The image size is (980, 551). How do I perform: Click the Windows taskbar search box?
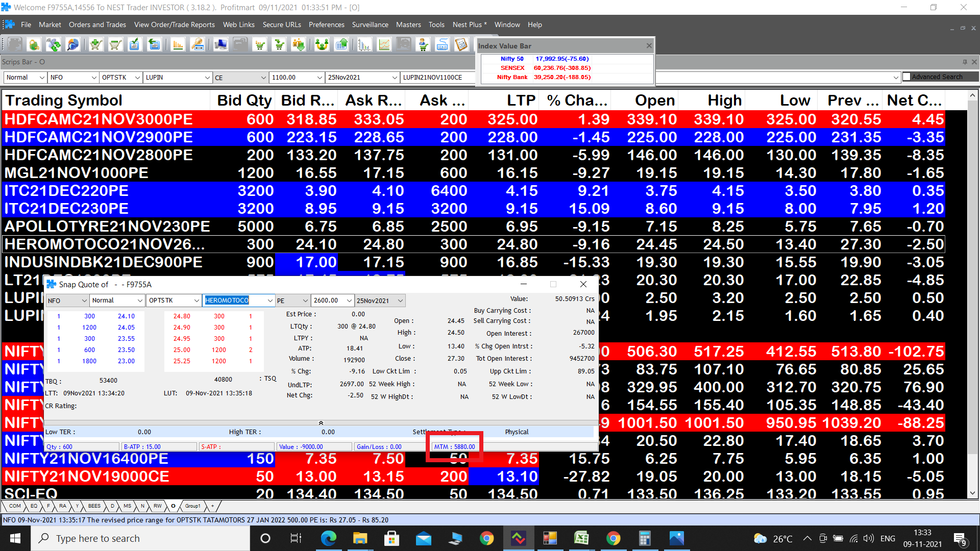(140, 538)
